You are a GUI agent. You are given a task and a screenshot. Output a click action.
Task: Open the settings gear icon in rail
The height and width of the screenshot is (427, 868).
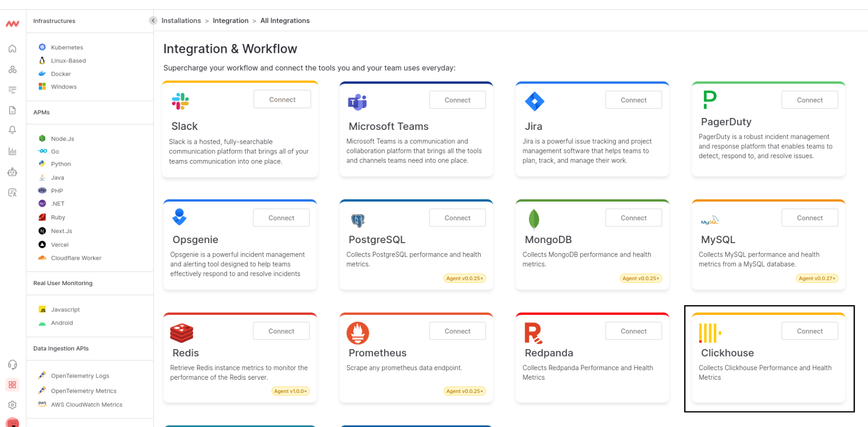[12, 405]
